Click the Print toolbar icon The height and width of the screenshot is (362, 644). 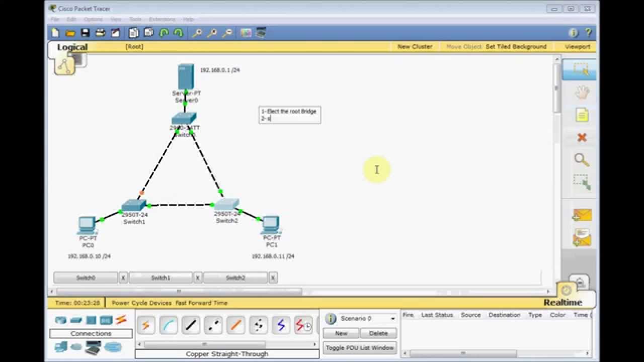point(100,33)
